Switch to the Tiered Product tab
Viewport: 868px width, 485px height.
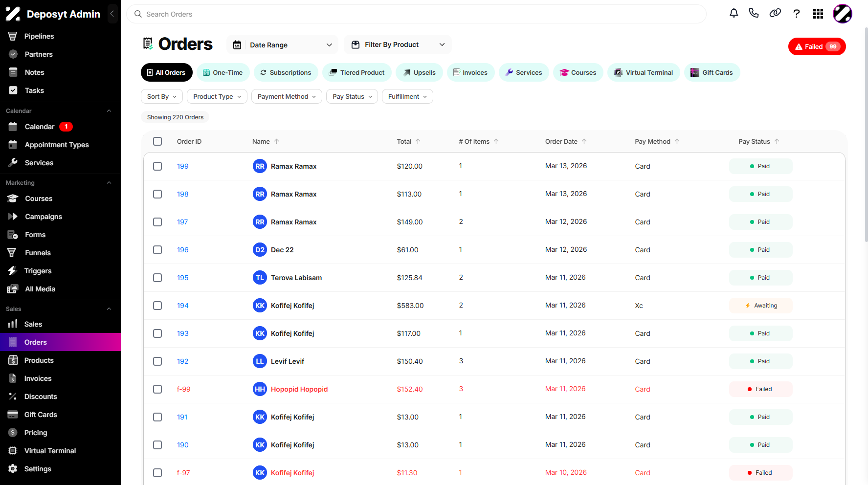tap(357, 72)
